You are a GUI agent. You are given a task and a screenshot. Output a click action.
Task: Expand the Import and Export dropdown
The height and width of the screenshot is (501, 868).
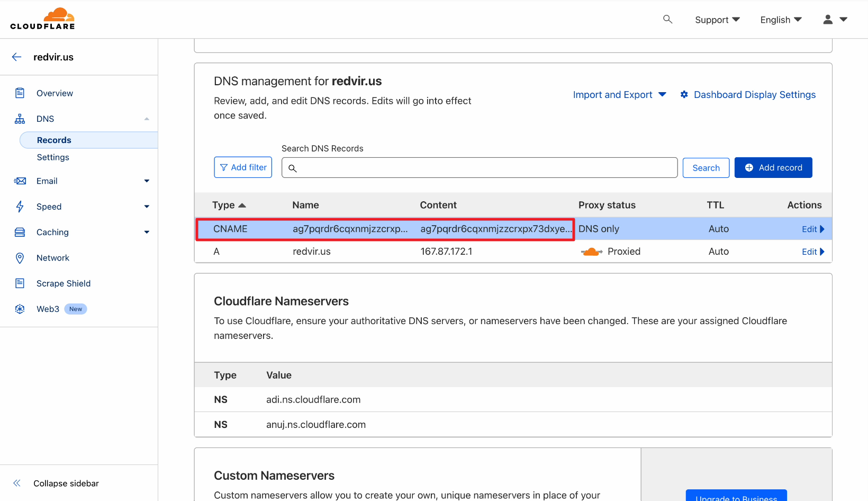[x=619, y=95]
